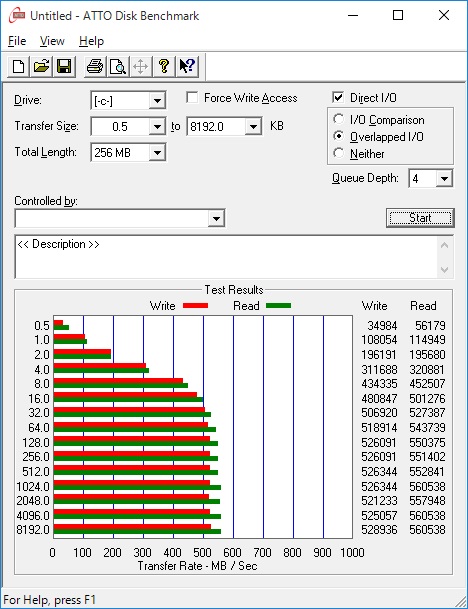Click write value 528936
The image size is (468, 609).
[x=379, y=530]
